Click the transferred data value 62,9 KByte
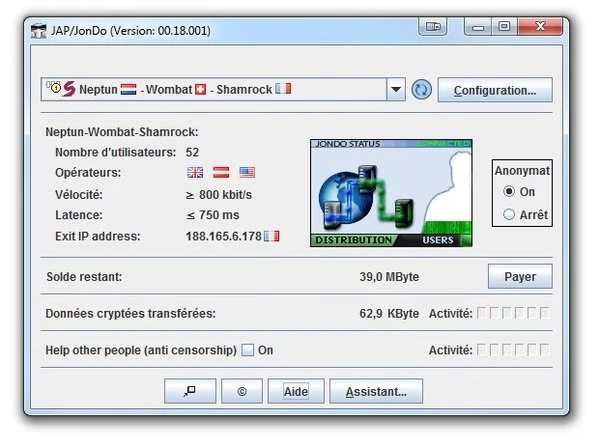The width and height of the screenshot is (600, 448). coord(389,313)
